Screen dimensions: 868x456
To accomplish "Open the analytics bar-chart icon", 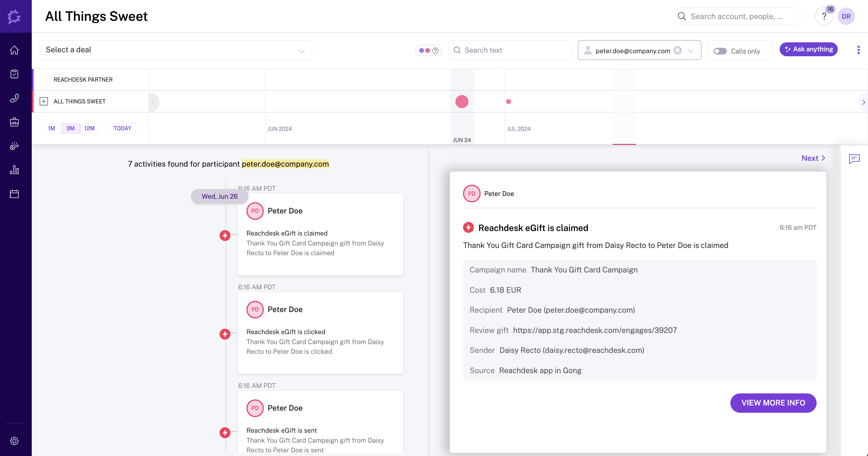I will point(15,170).
